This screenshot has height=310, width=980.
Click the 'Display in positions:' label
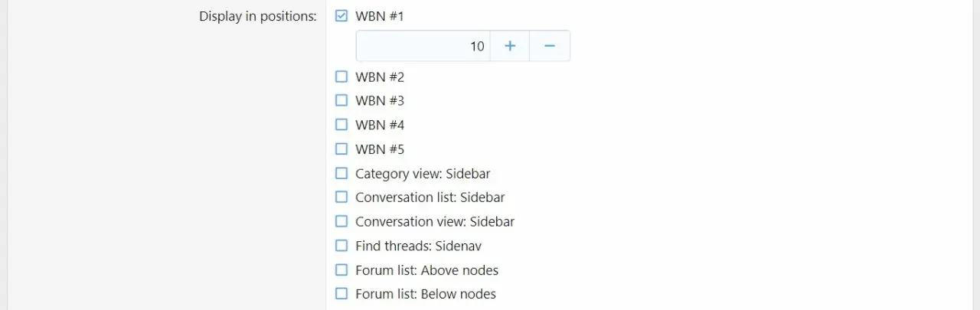257,16
